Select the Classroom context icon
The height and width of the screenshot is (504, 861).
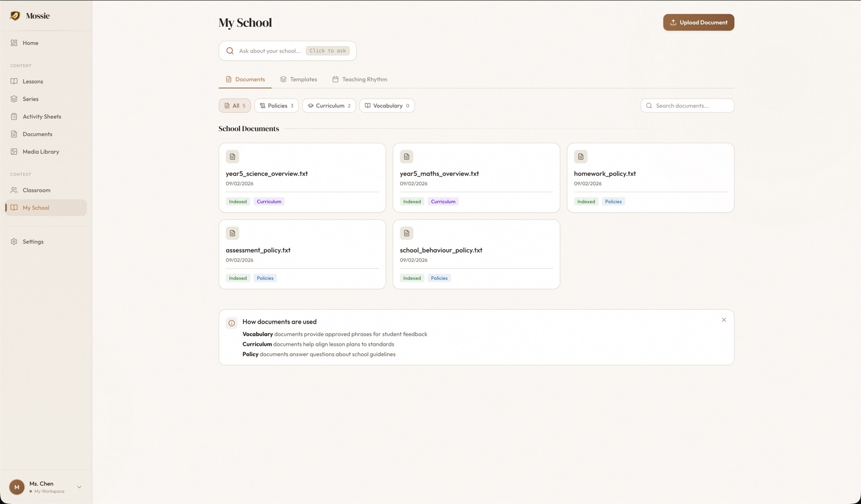[13, 190]
